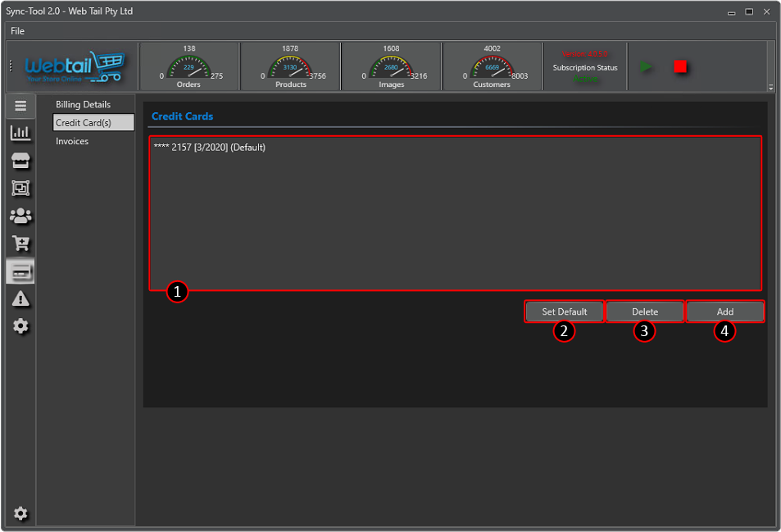Screen dimensions: 781x532
Task: Open the upper settings gear icon
Action: 20,326
